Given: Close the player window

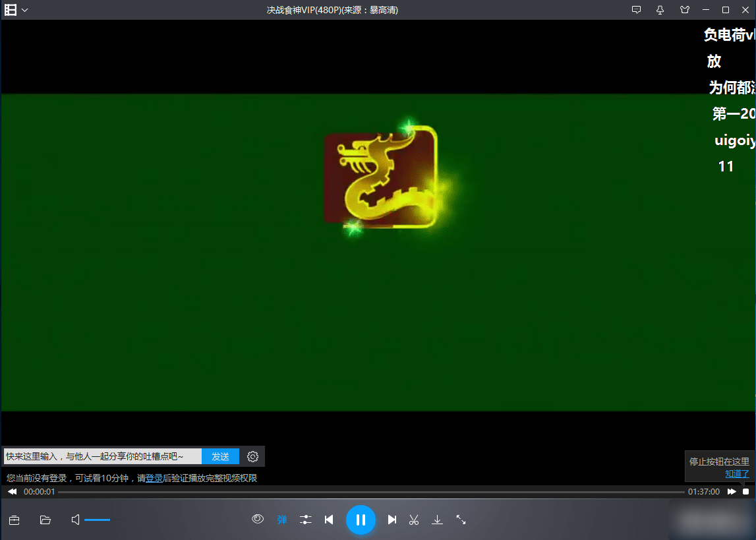Looking at the screenshot, I should (745, 10).
